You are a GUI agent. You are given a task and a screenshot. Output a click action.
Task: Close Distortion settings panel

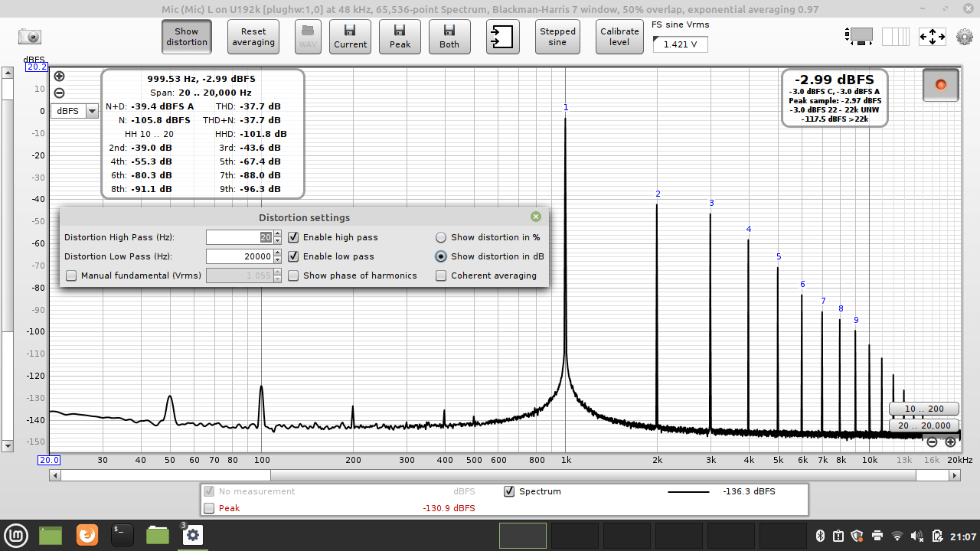coord(536,217)
